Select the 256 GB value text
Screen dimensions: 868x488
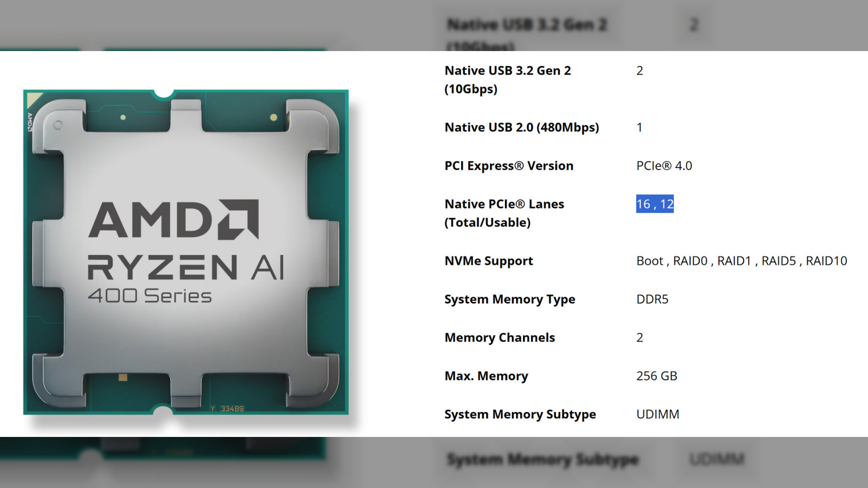656,375
